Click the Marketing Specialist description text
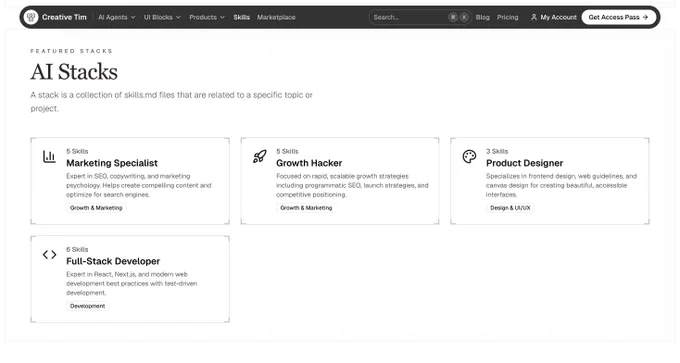 139,185
